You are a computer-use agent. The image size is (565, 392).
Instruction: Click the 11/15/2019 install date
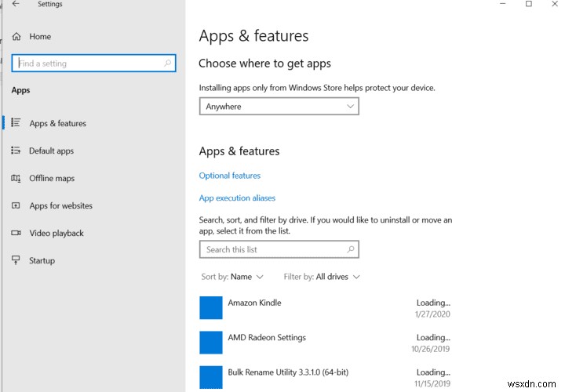point(432,383)
